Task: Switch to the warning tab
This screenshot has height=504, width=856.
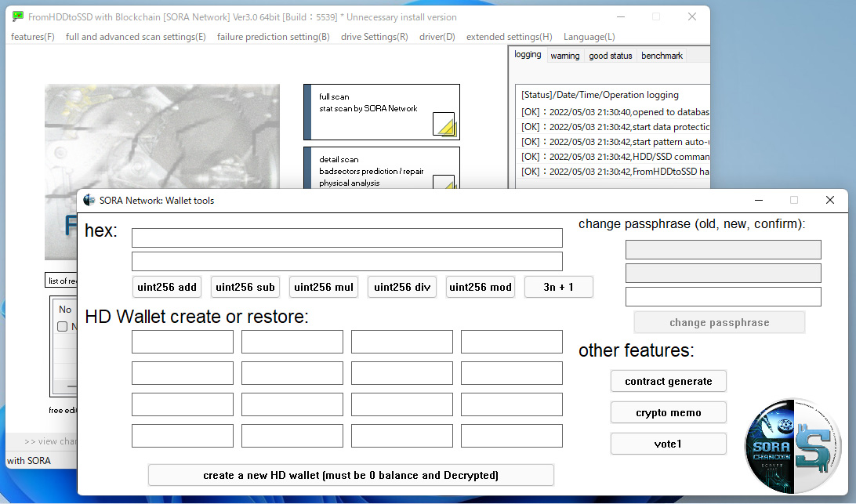Action: (x=565, y=56)
